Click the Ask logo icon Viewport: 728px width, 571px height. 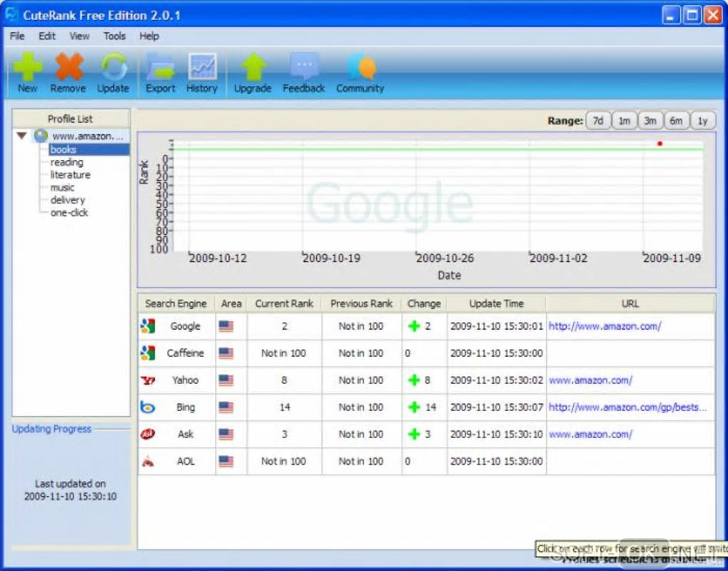tap(148, 434)
